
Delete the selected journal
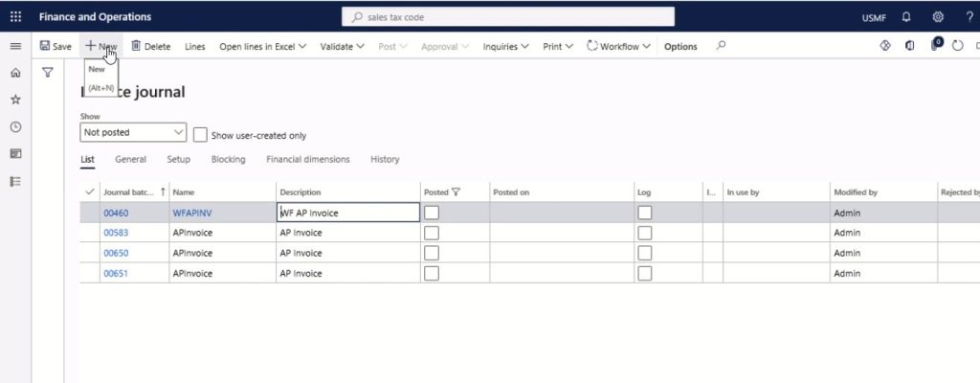point(150,46)
